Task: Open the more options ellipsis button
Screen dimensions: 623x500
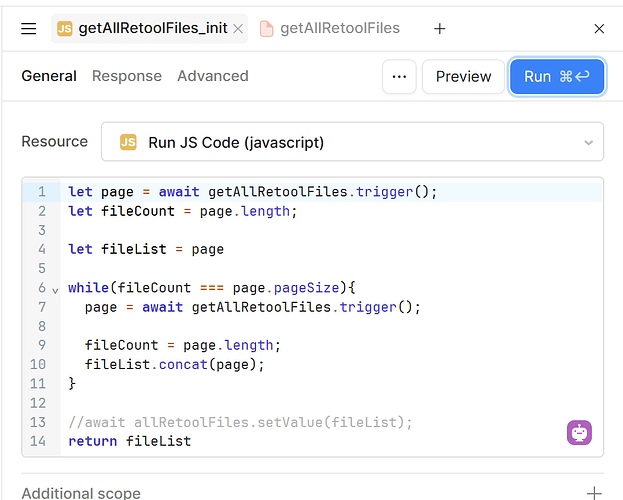Action: click(x=399, y=77)
